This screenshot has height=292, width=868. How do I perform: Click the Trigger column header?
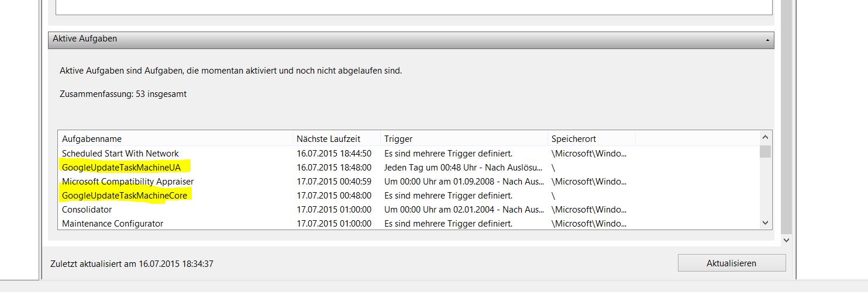[x=463, y=139]
